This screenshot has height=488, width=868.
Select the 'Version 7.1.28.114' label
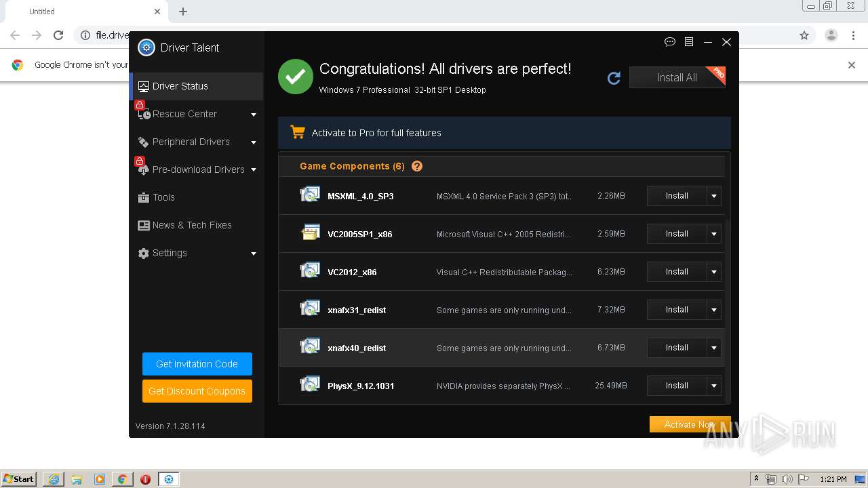point(170,426)
